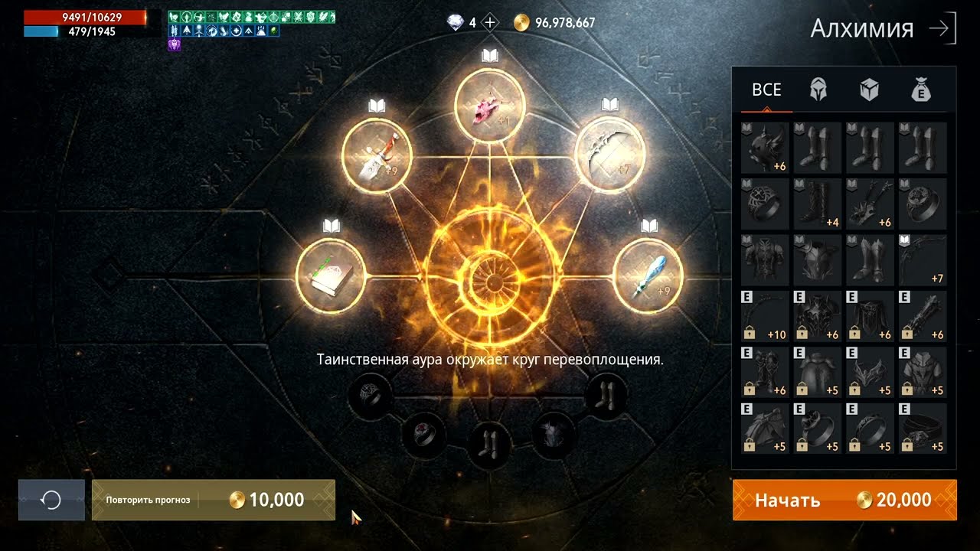
Task: Click Повторить прогноз for 10,000 gold
Action: [x=214, y=500]
